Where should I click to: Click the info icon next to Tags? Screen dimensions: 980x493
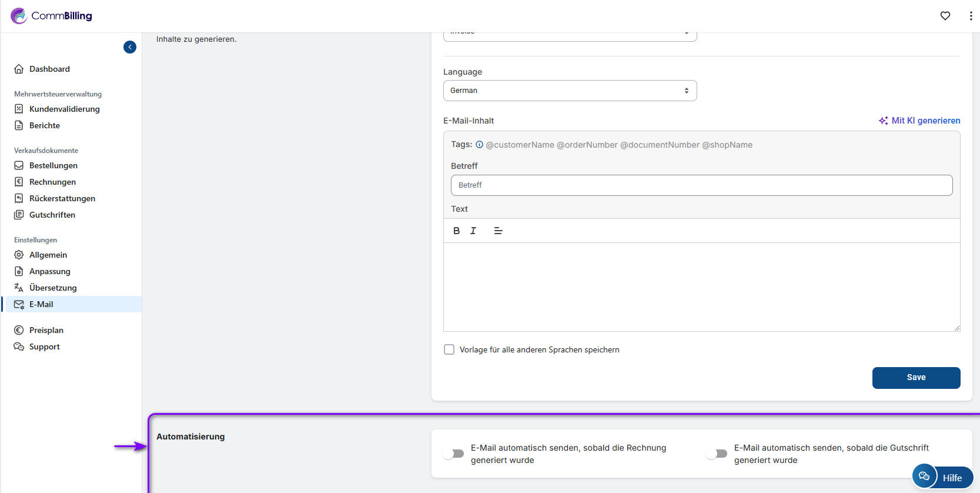click(x=479, y=145)
